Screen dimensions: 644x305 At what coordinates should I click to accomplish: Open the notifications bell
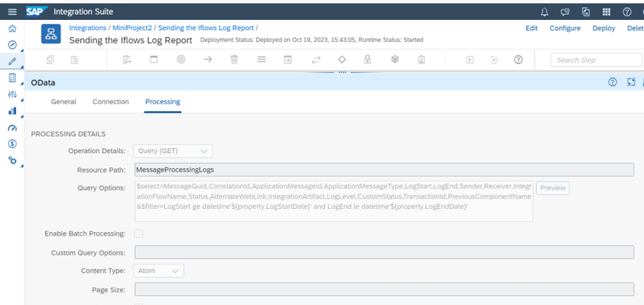[x=545, y=12]
